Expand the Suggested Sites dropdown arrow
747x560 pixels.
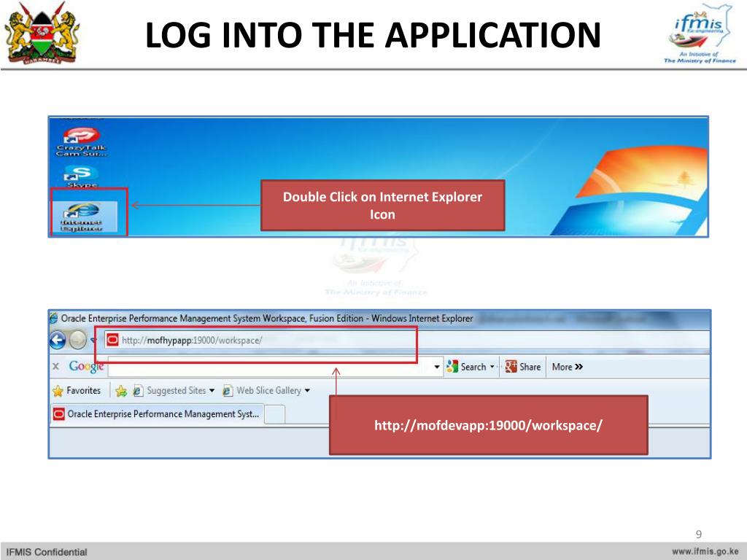coord(212,391)
